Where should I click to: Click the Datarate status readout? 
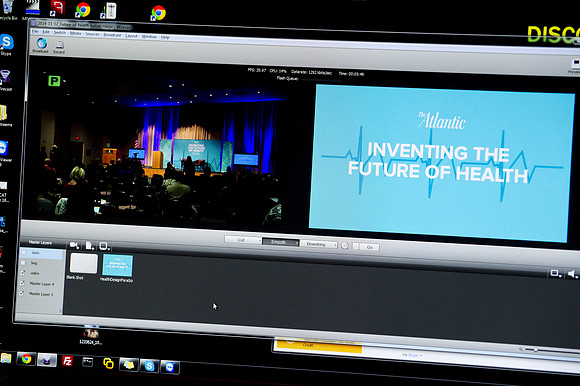coord(311,72)
